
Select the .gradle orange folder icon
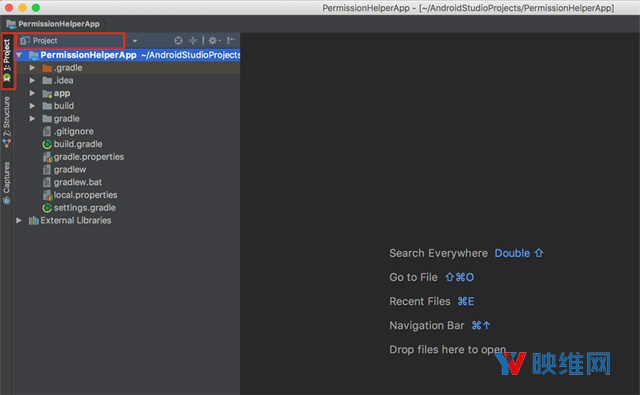click(47, 68)
